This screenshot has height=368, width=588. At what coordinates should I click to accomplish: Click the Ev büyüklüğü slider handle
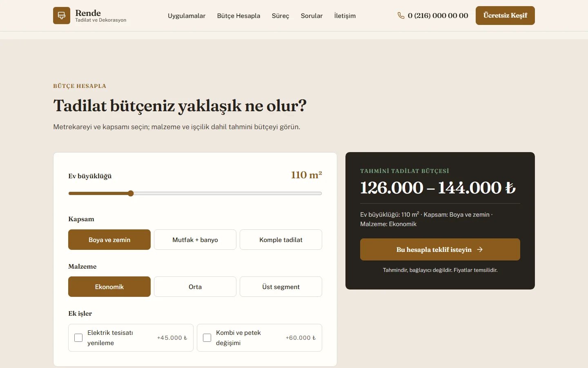[x=131, y=193]
